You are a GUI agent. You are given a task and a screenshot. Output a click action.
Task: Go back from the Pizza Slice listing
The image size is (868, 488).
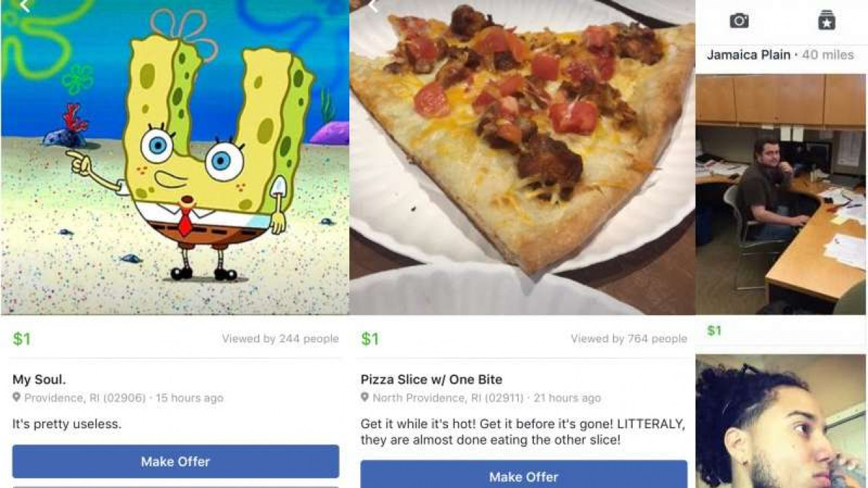coord(373,6)
